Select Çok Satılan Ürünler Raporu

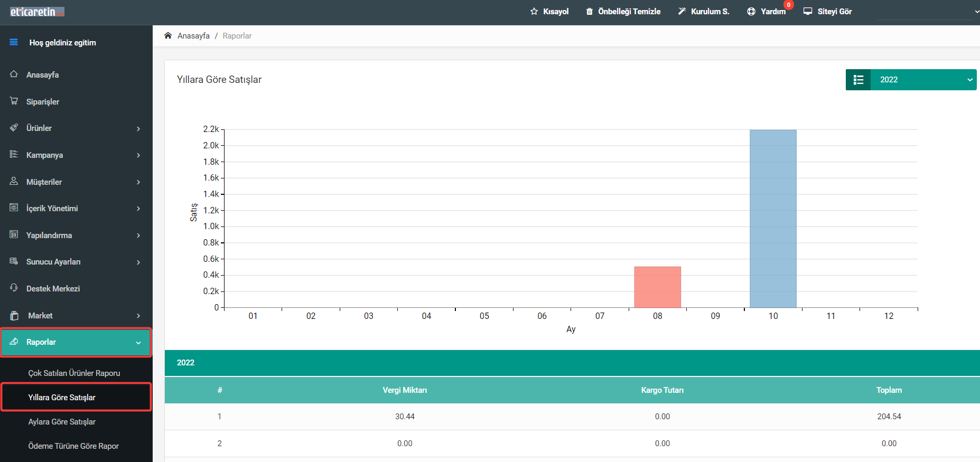(x=74, y=373)
